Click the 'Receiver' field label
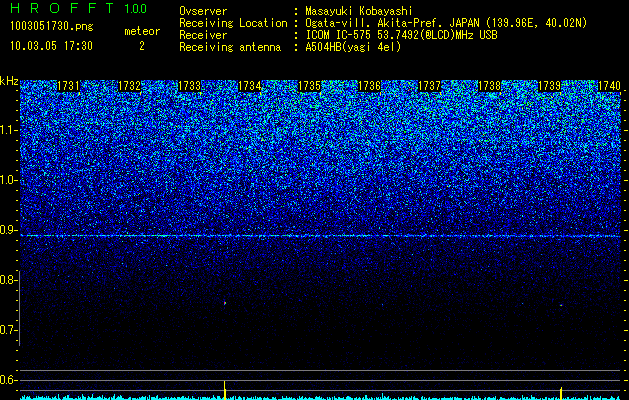Image resolution: width=629 pixels, height=400 pixels. (203, 35)
